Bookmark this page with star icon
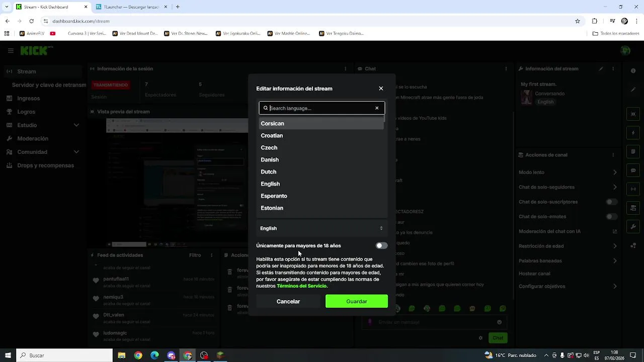644x362 pixels. coord(578,21)
